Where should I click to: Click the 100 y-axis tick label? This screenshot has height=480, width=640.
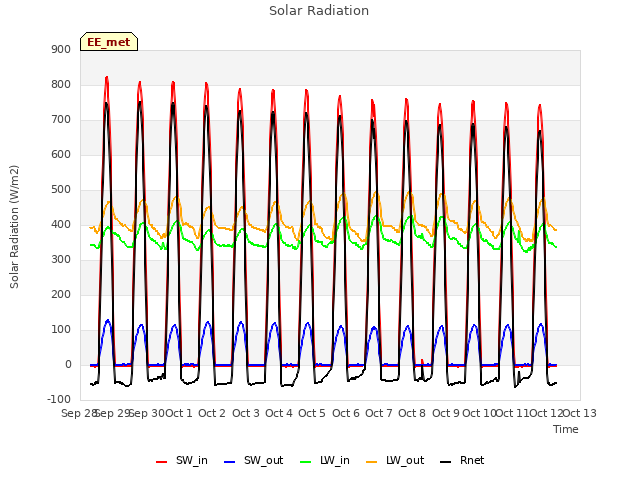pyautogui.click(x=61, y=329)
